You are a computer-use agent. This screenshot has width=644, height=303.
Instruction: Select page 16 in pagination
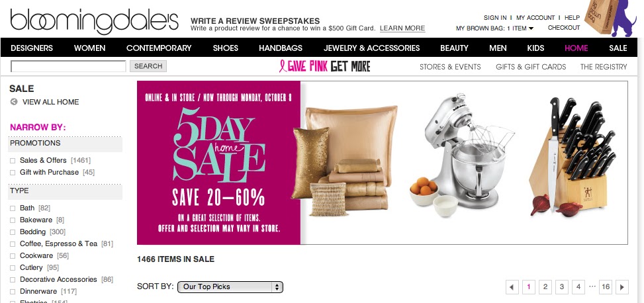click(x=606, y=287)
